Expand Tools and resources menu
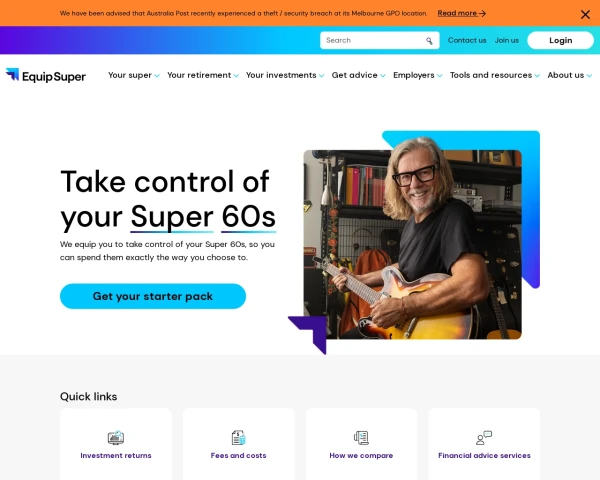This screenshot has height=480, width=600. click(x=495, y=75)
